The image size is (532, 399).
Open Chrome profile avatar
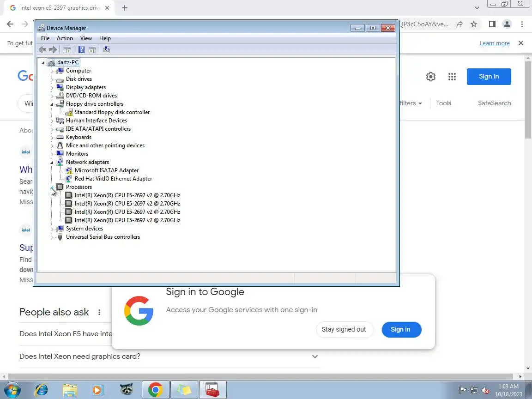pos(507,24)
